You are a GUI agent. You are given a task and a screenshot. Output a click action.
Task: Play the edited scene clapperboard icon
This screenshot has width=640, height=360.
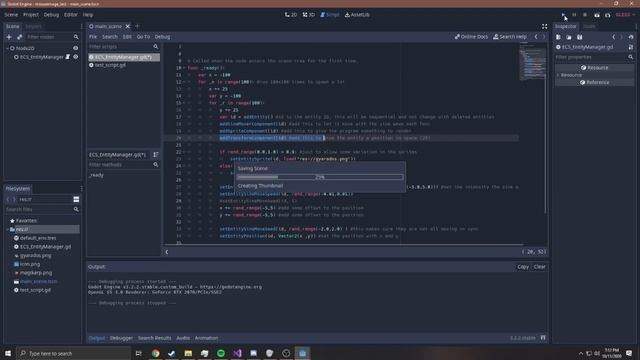[597, 15]
